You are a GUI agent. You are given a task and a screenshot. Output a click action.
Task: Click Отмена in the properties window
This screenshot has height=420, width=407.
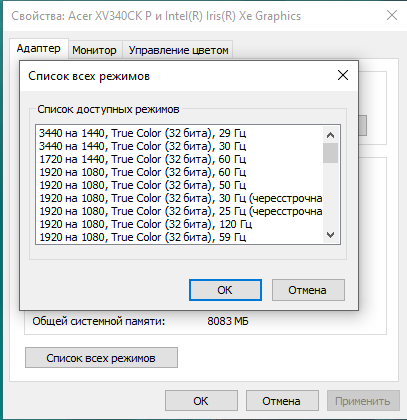click(282, 401)
